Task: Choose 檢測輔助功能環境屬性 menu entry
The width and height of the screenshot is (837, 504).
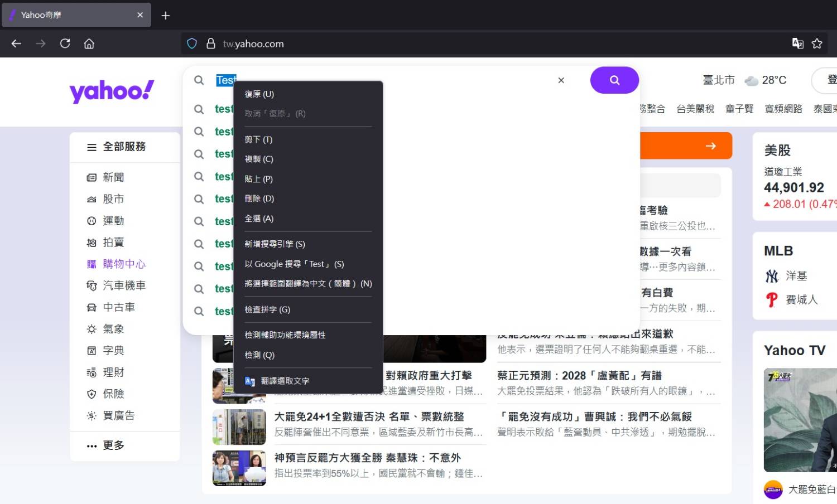Action: tap(308, 335)
